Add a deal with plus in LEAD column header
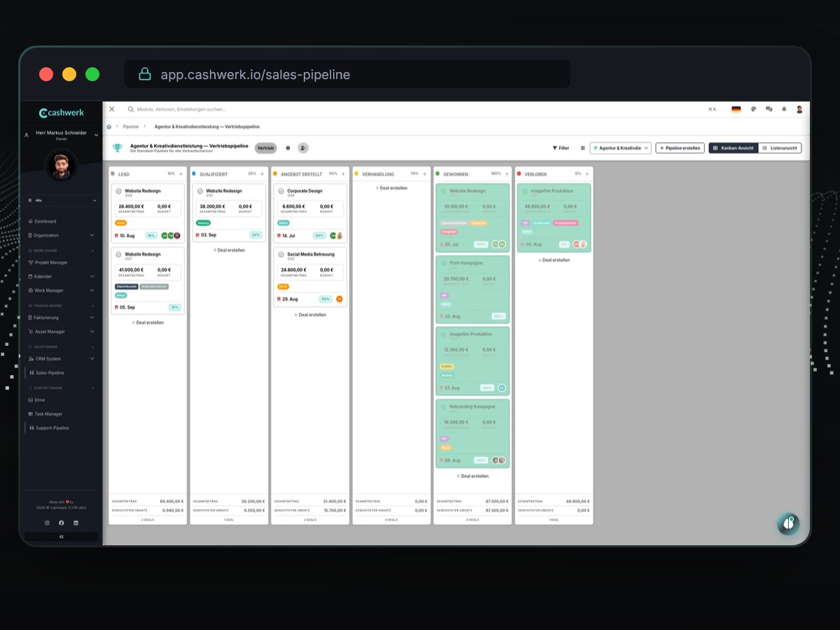 tap(181, 174)
